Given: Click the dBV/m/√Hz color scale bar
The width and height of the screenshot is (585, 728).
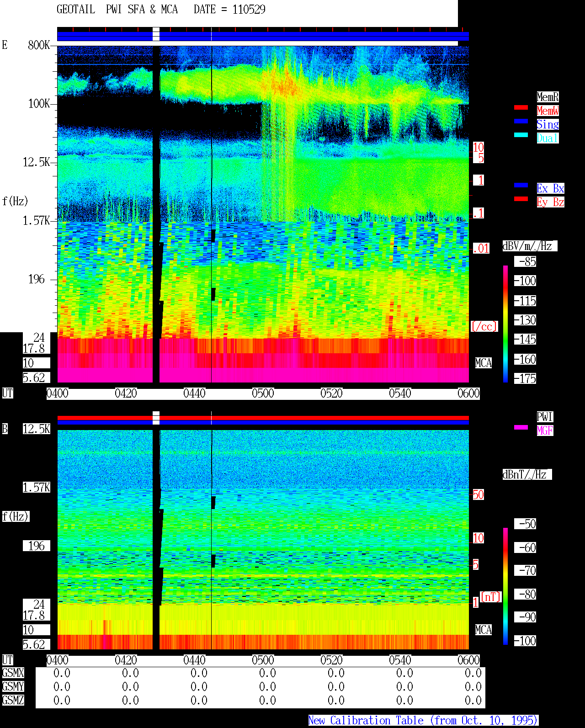Looking at the screenshot, I should coord(505,324).
